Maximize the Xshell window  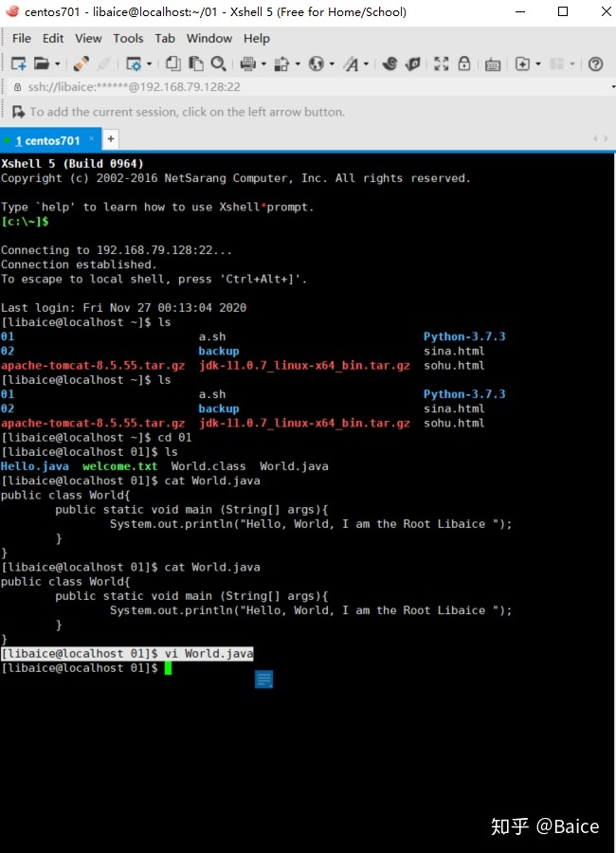563,11
